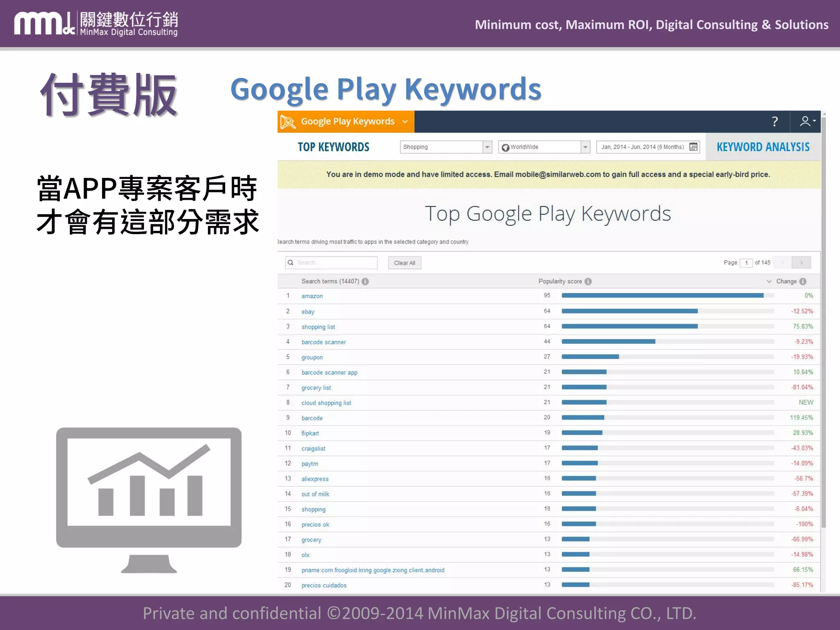This screenshot has height=630, width=840.
Task: Select the Top Keywords tab
Action: (333, 147)
